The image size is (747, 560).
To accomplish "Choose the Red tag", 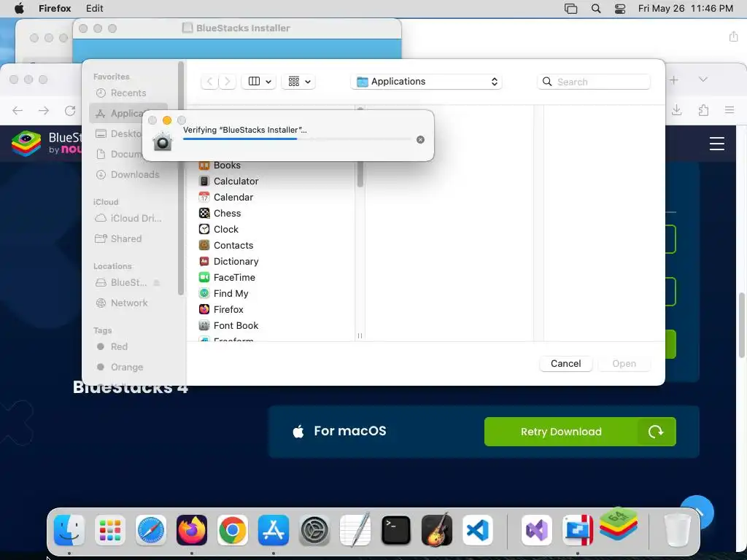I will (x=128, y=346).
